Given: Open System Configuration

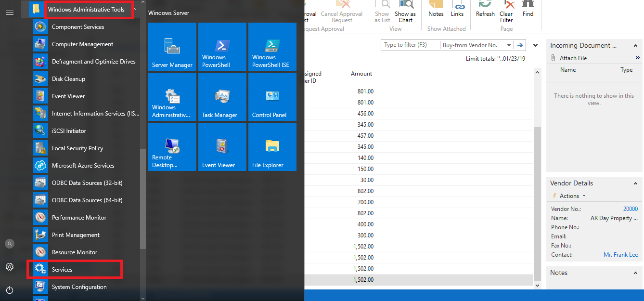Looking at the screenshot, I should tap(86, 287).
